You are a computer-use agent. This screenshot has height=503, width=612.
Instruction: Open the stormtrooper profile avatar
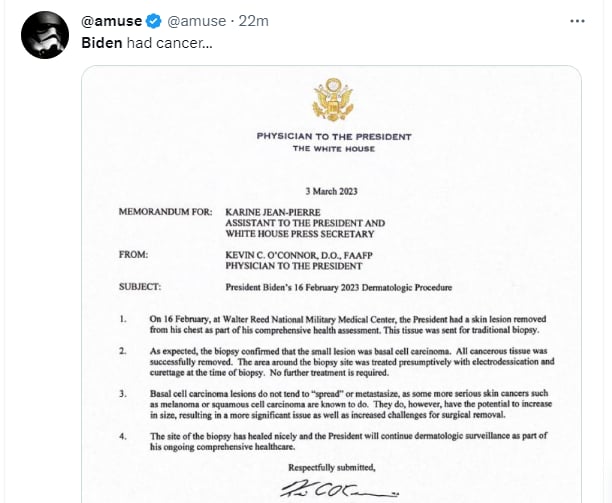(x=45, y=35)
